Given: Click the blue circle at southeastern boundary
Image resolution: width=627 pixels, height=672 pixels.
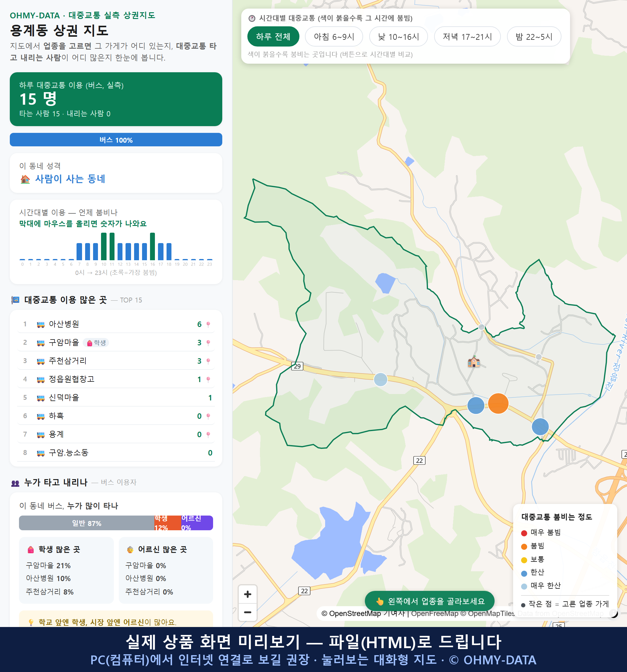Looking at the screenshot, I should [x=540, y=426].
